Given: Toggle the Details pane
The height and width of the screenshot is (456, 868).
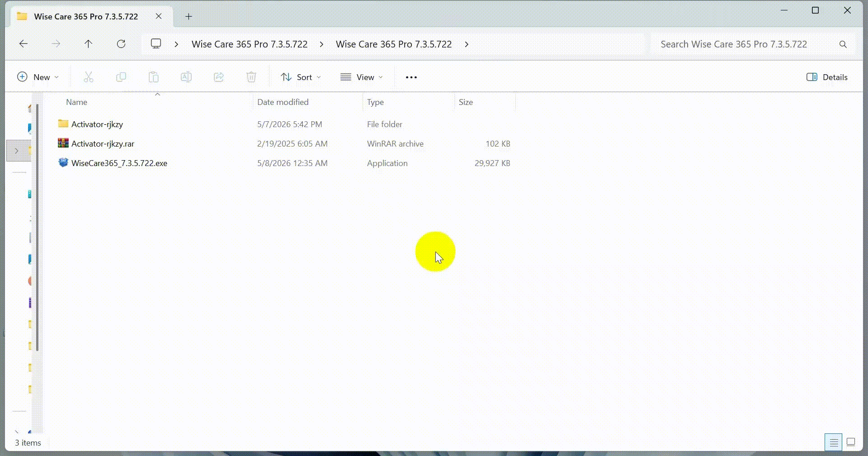Looking at the screenshot, I should pyautogui.click(x=827, y=77).
